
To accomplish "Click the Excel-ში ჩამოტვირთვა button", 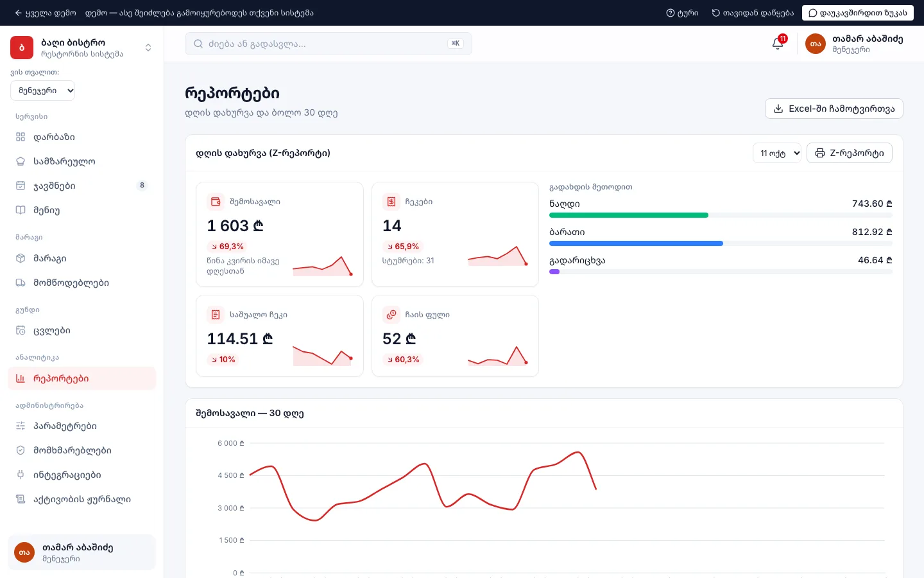I will (x=834, y=109).
